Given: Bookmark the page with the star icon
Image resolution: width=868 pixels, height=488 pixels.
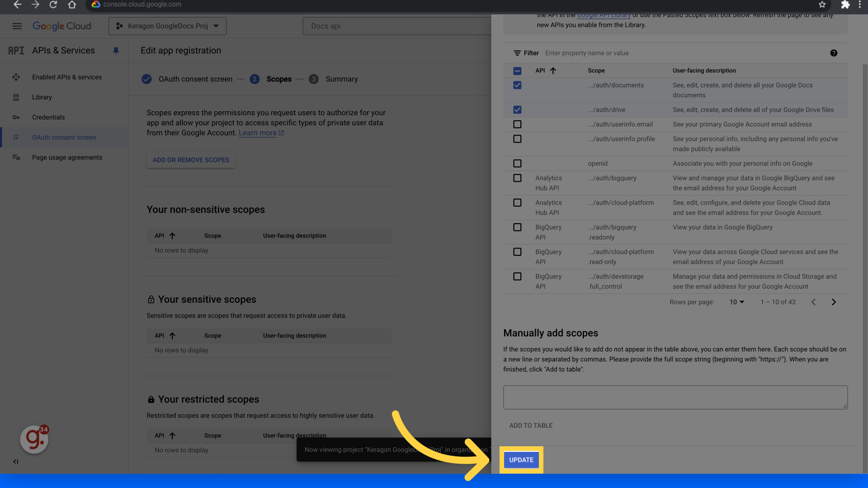Looking at the screenshot, I should (822, 5).
